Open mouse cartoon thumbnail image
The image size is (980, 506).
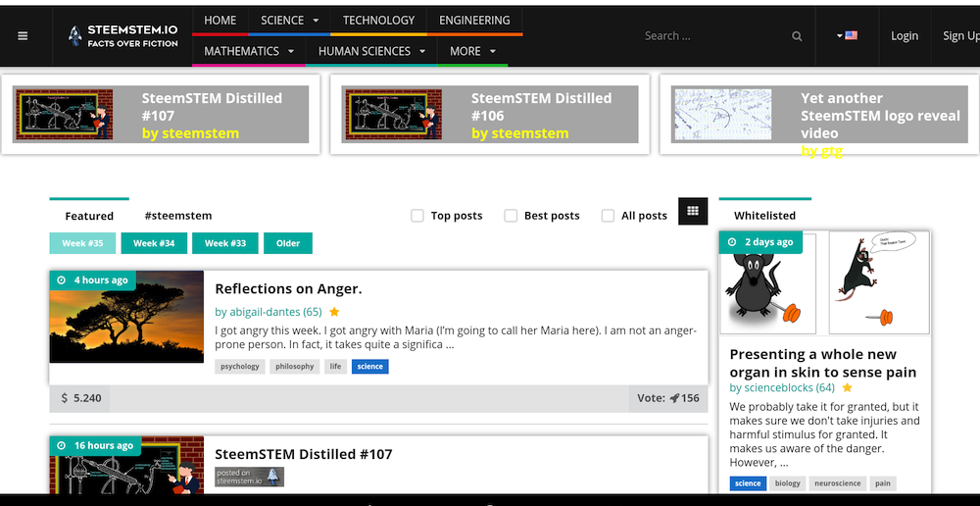(824, 283)
